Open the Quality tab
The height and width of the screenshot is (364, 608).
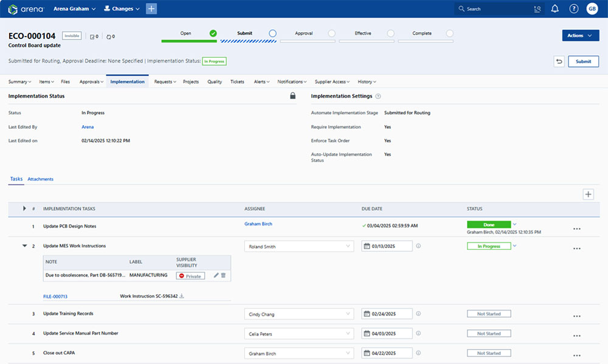[215, 81]
